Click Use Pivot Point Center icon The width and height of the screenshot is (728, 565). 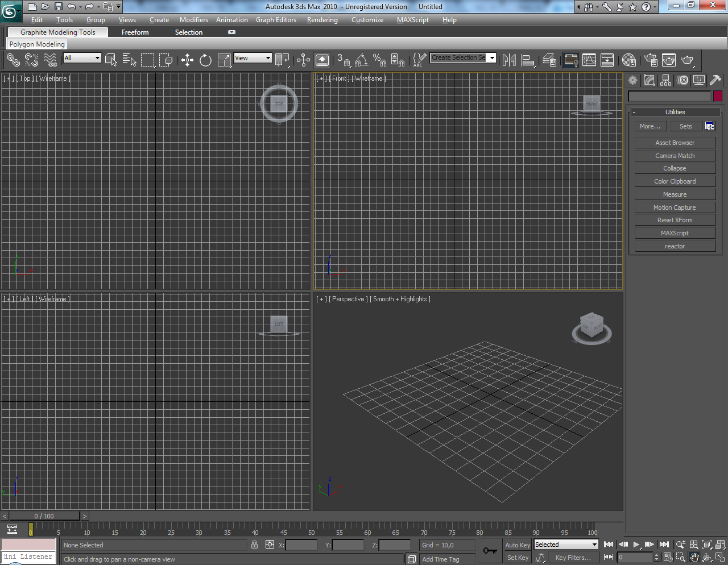[x=282, y=60]
